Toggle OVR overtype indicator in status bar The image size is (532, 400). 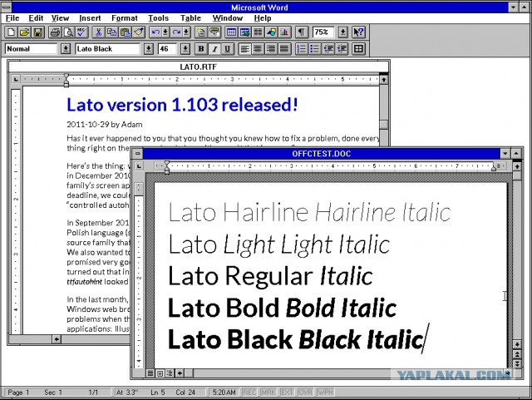coord(305,393)
